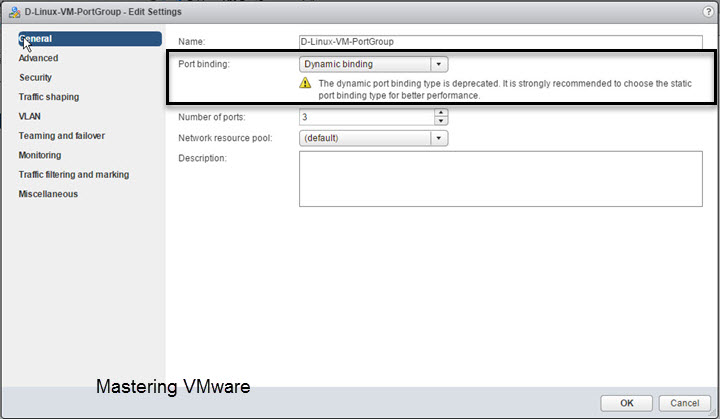
Task: Expand the Port binding dropdown arrow
Action: click(439, 64)
